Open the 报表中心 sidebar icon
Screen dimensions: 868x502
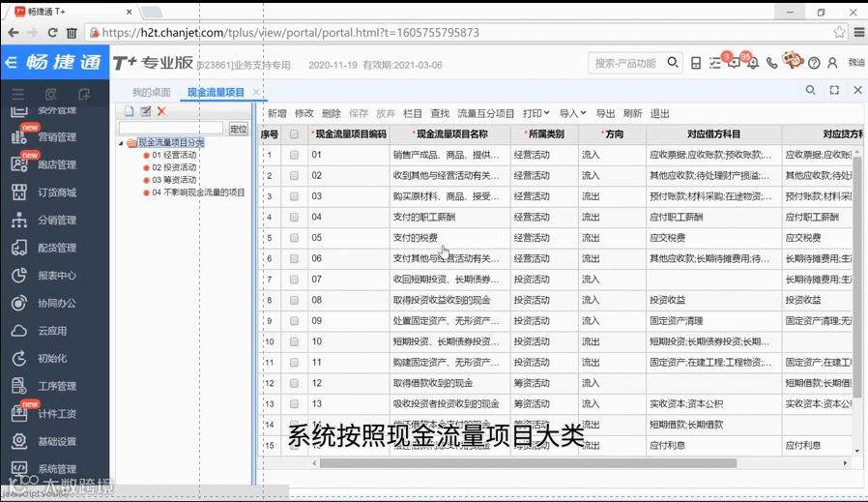18,276
